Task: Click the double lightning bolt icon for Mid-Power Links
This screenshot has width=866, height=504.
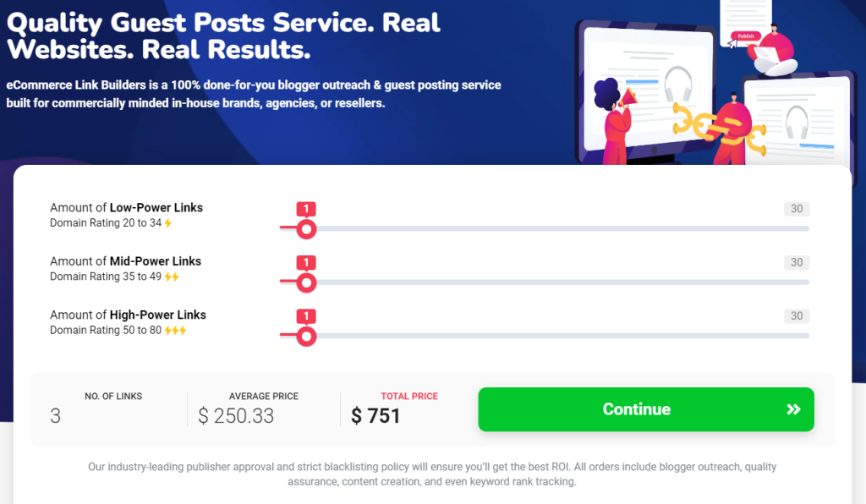Action: (172, 277)
